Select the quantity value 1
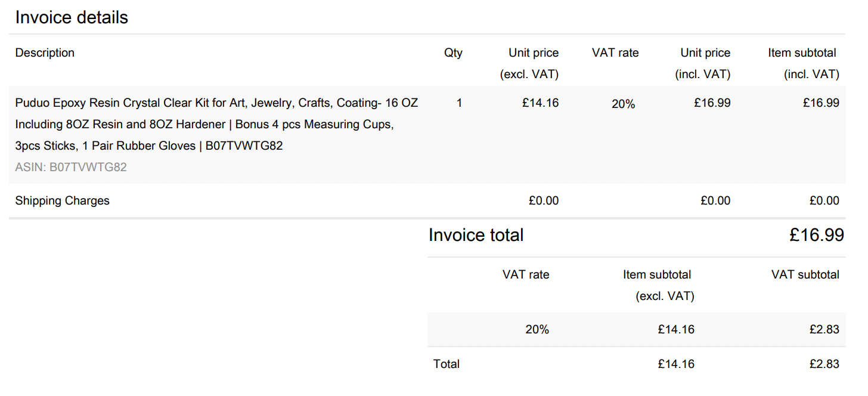 point(459,103)
